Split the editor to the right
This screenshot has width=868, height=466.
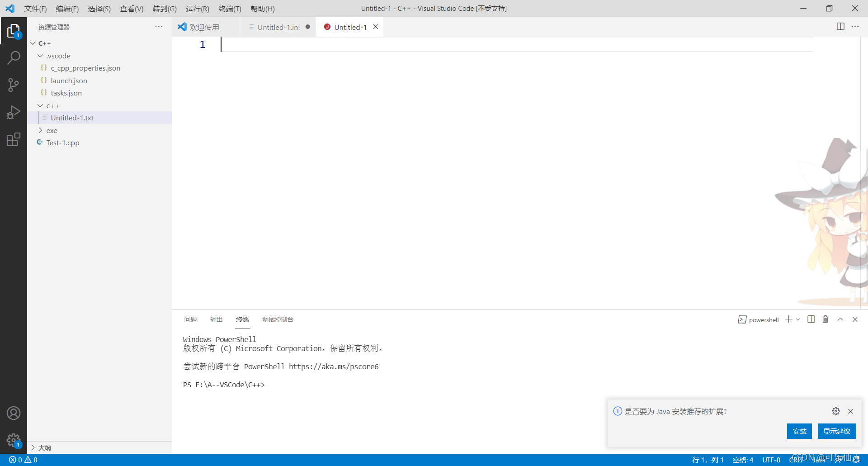(840, 27)
